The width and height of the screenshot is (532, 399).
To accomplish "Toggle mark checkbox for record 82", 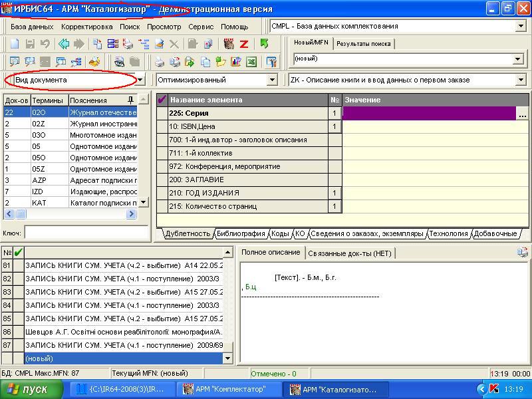I will click(x=19, y=279).
